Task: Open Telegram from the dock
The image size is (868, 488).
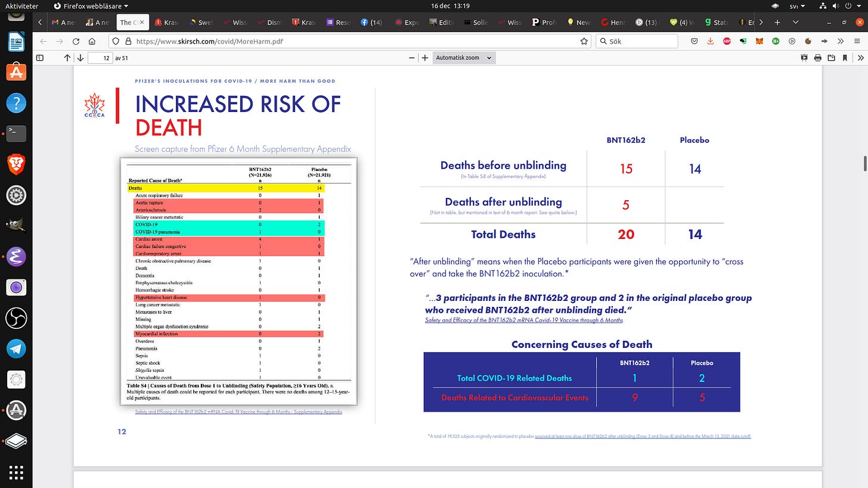Action: coord(16,349)
